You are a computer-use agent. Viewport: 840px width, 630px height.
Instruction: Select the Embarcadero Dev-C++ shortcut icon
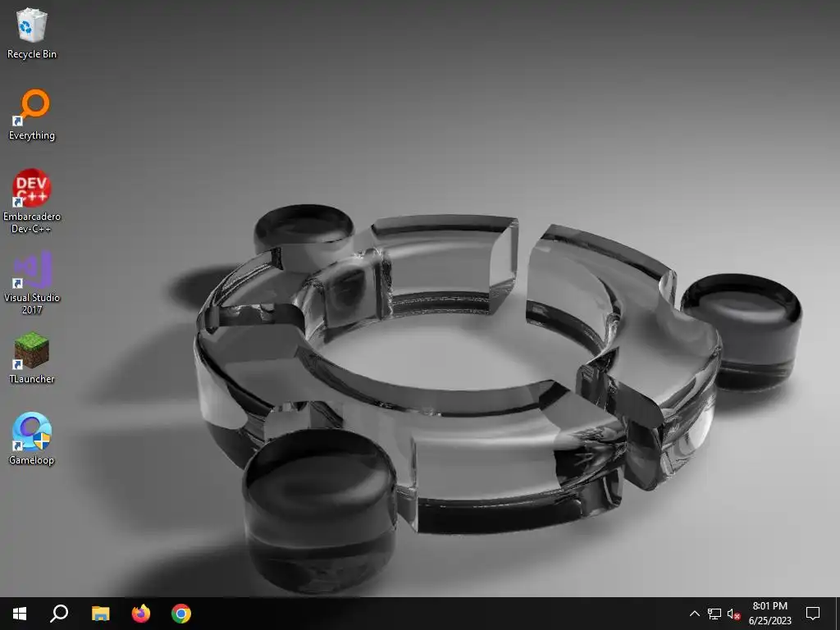(x=32, y=188)
